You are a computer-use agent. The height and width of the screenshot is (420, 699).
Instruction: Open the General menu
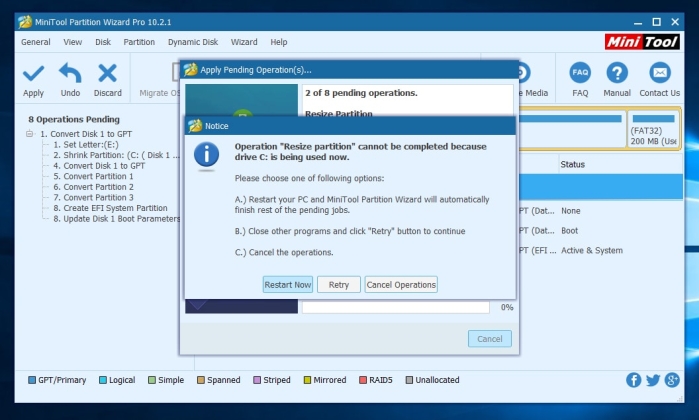(x=36, y=42)
